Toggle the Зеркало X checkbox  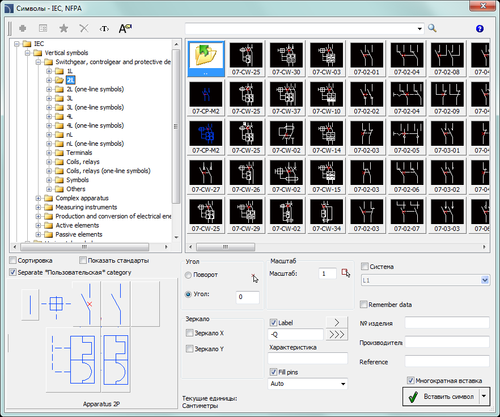[x=189, y=333]
